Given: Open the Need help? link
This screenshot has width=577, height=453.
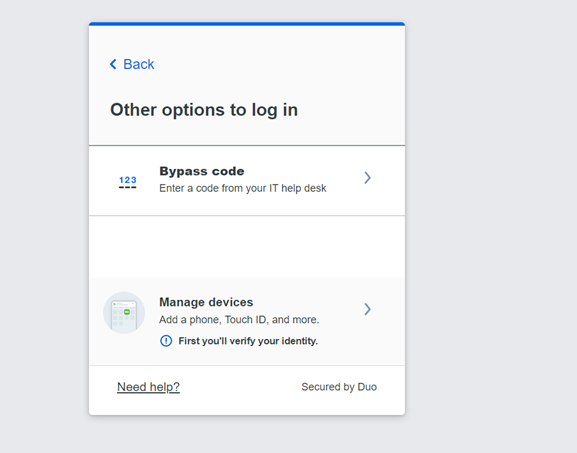Looking at the screenshot, I should [148, 387].
